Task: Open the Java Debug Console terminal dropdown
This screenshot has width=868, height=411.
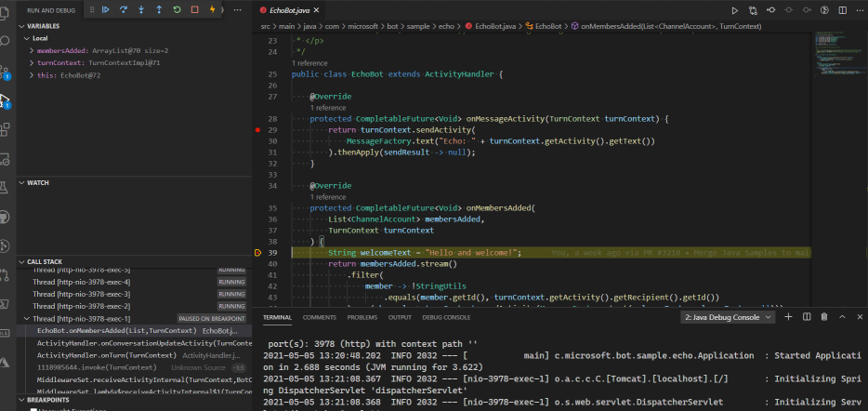Action: pyautogui.click(x=726, y=317)
